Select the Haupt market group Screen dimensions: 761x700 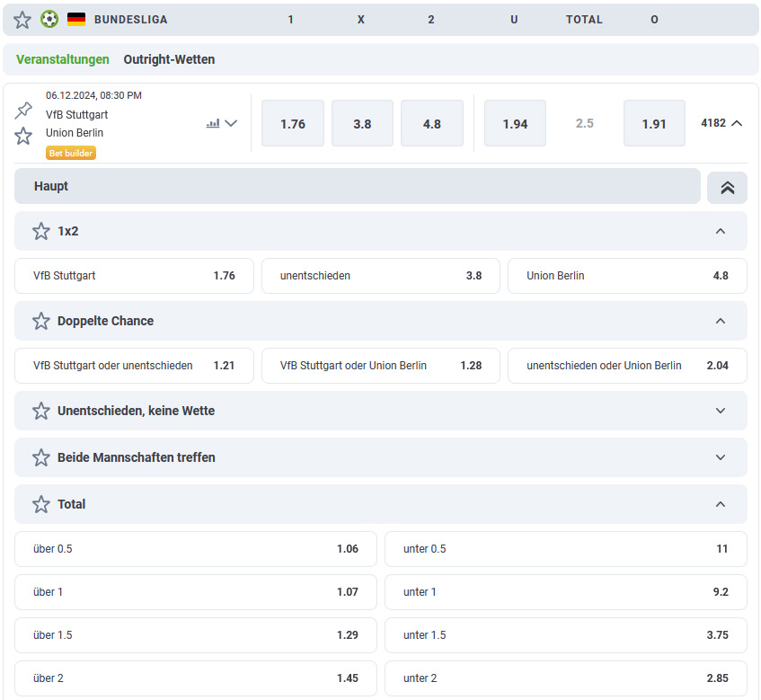[x=358, y=186]
